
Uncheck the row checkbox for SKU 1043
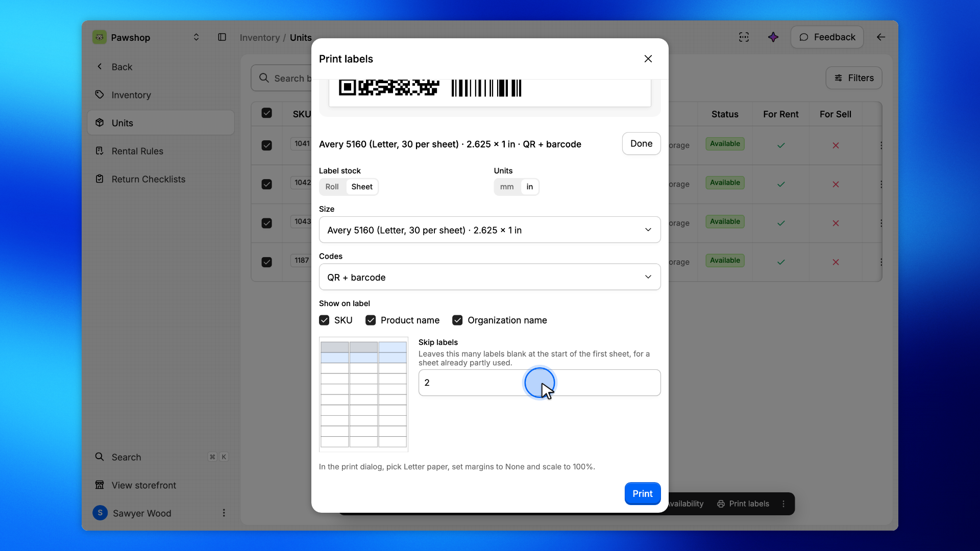click(266, 223)
